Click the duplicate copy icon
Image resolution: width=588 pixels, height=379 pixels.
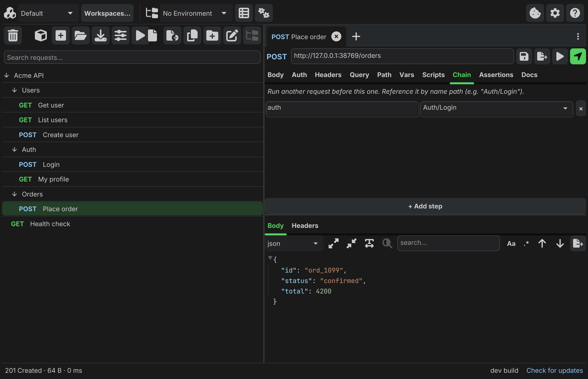pos(192,35)
